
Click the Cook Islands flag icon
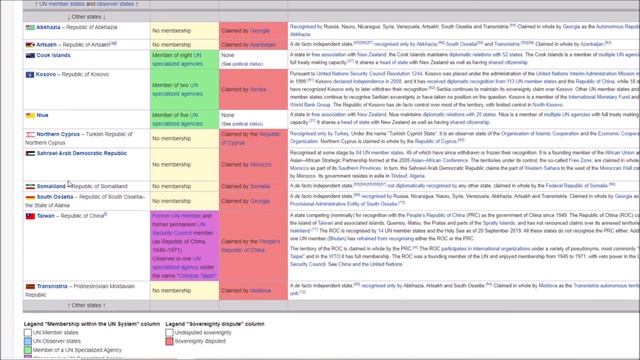(x=30, y=55)
